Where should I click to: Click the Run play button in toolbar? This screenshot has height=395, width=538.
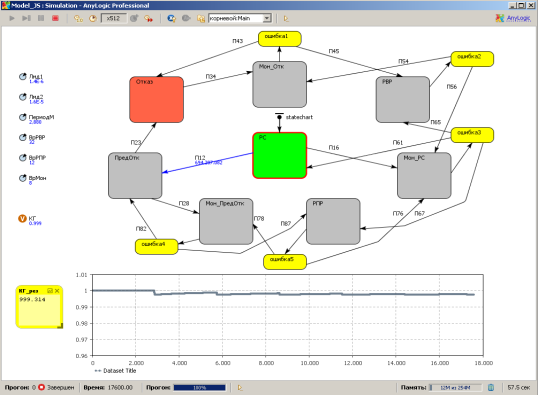point(12,18)
